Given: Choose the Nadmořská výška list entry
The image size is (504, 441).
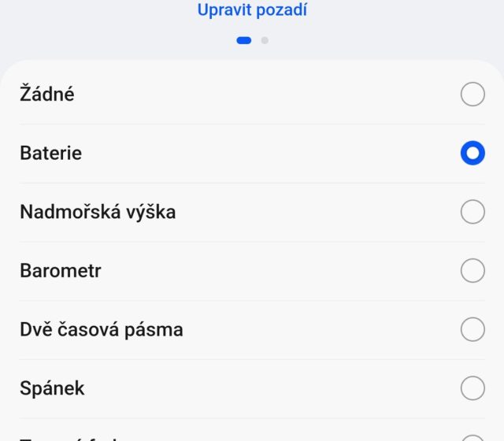Looking at the screenshot, I should point(98,212).
